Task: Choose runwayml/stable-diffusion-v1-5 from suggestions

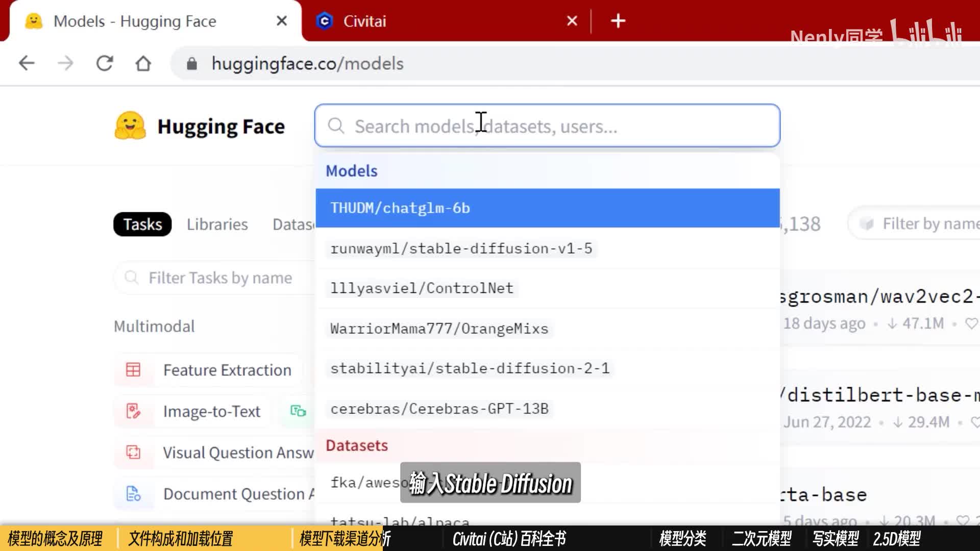Action: tap(461, 248)
